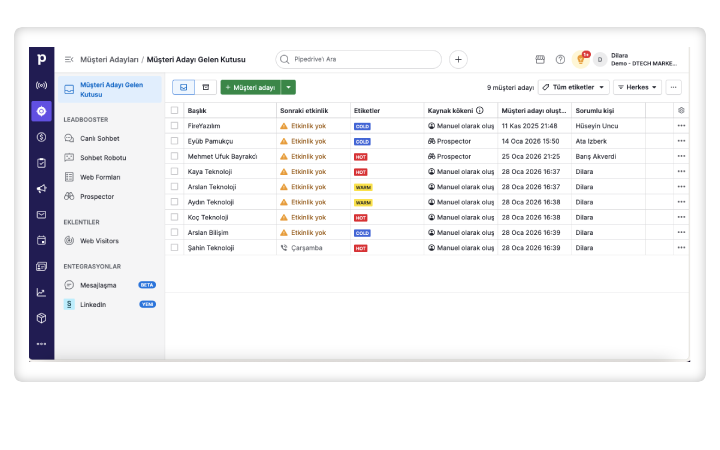Viewport: 720px width, 450px height.
Task: Click the green Müşteri adayı add button
Action: [250, 88]
